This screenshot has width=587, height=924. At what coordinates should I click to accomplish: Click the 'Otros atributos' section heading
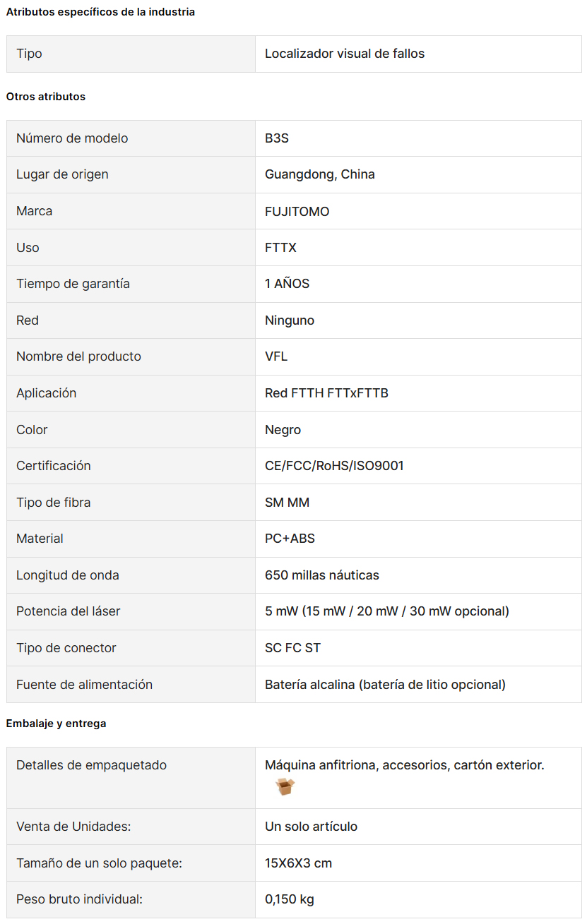point(46,97)
